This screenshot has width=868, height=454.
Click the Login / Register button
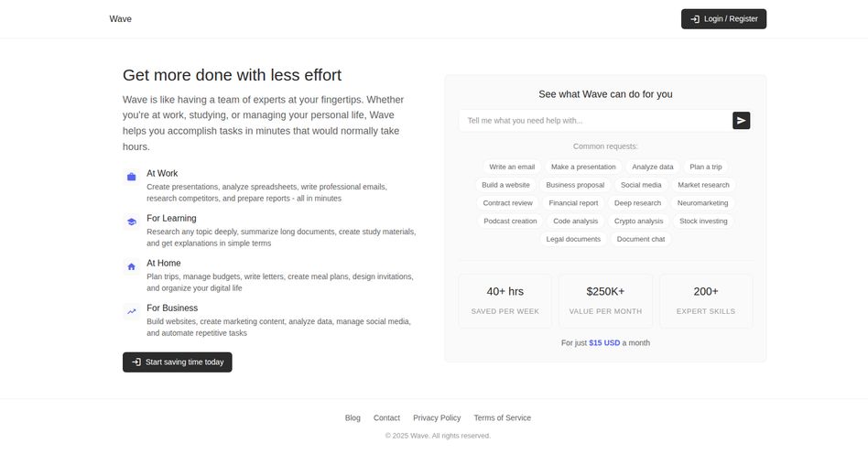(x=723, y=19)
